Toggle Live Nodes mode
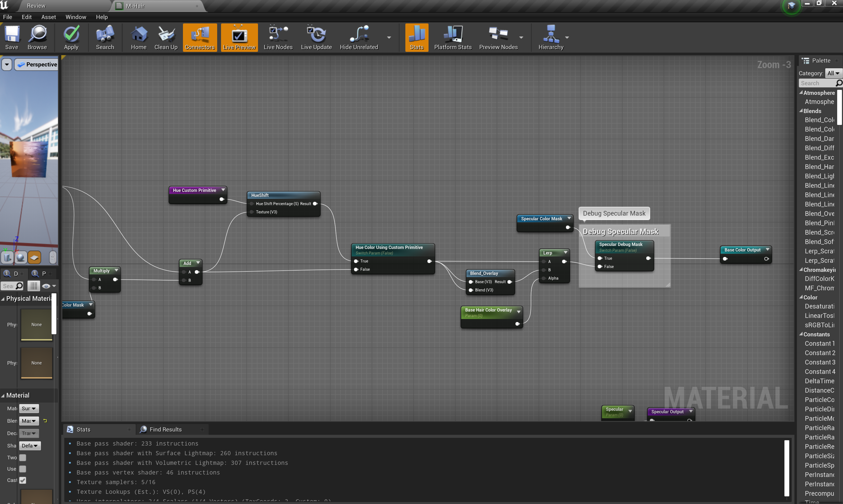Image resolution: width=843 pixels, height=504 pixels. coord(278,38)
